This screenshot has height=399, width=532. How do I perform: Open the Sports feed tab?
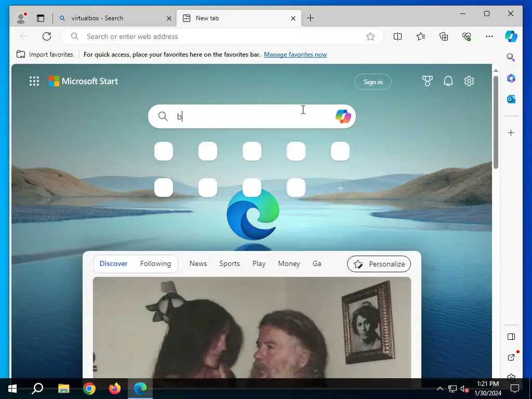click(229, 263)
